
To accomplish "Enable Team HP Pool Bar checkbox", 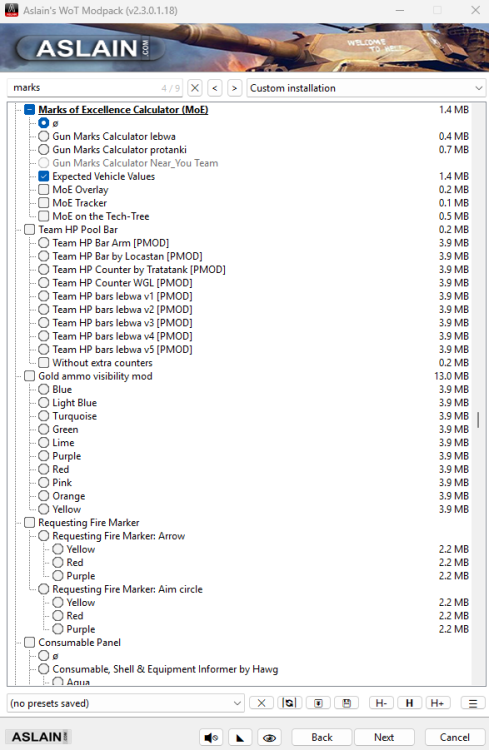I will (30, 230).
